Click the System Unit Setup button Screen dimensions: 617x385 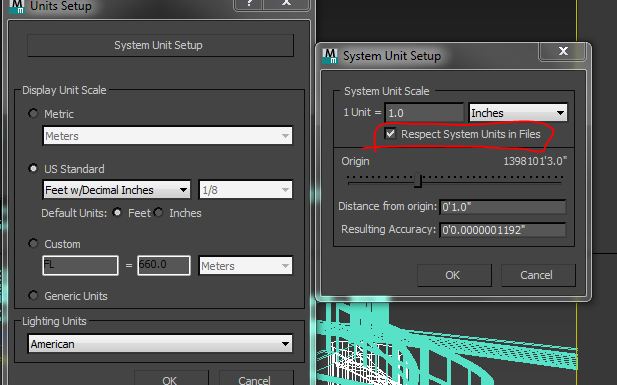pos(160,45)
